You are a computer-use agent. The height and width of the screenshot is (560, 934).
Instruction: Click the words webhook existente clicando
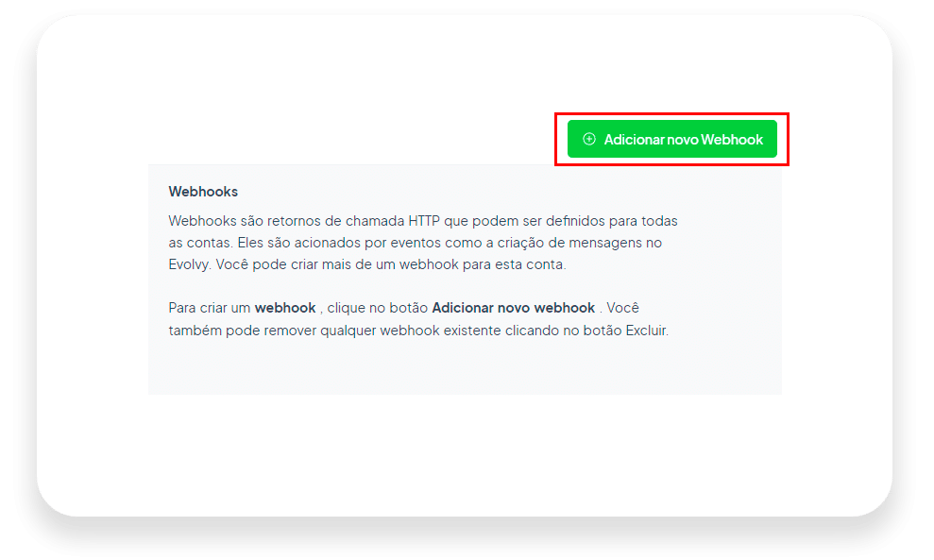pyautogui.click(x=470, y=331)
